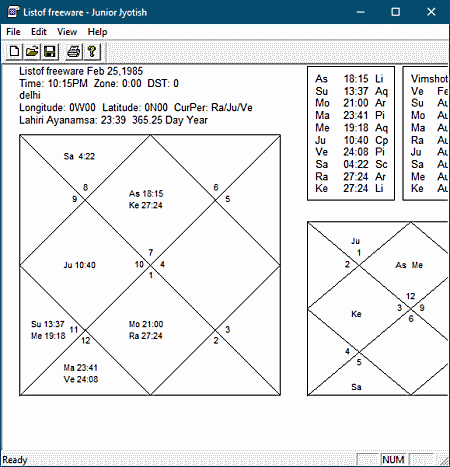Click the Ra row in Vimshottari panel

429,140
